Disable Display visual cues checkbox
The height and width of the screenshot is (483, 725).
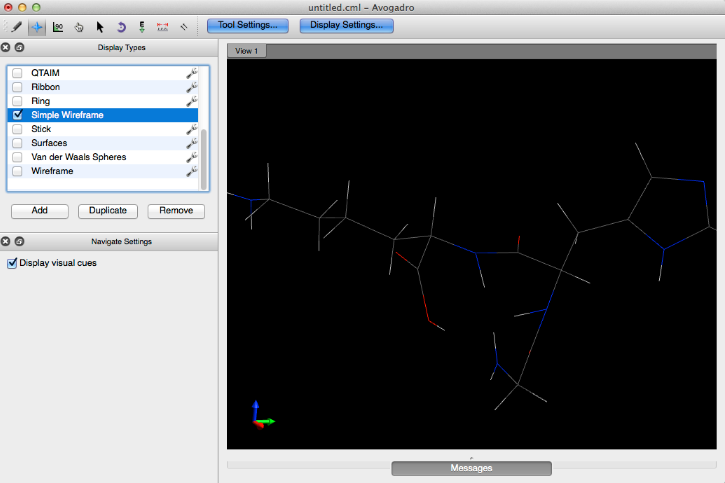[13, 263]
